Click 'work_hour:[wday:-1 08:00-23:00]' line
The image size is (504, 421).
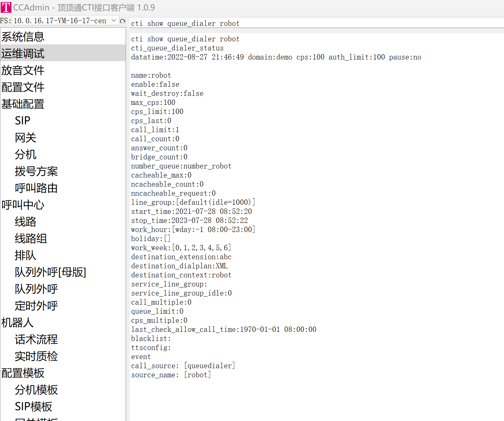tap(193, 230)
